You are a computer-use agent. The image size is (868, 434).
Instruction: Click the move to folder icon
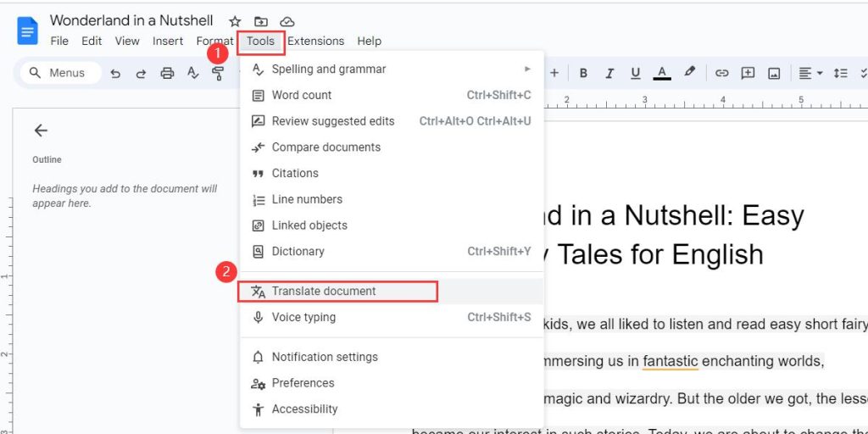[261, 21]
